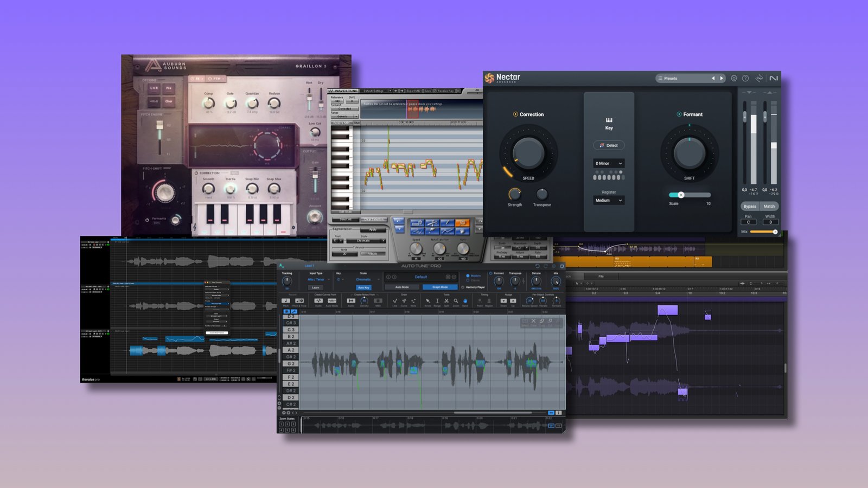Open Waves Tune Default Settings dropdown
The image size is (868, 488).
coord(376,91)
